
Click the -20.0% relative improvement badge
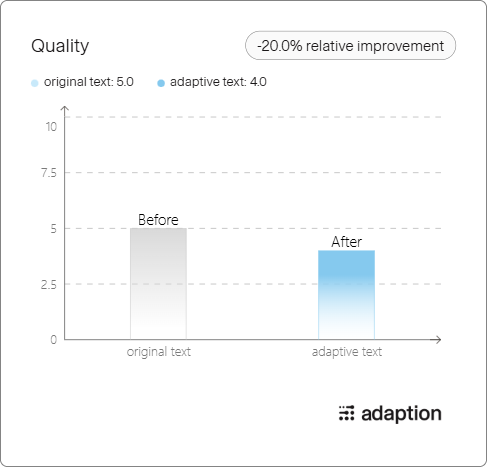click(350, 46)
